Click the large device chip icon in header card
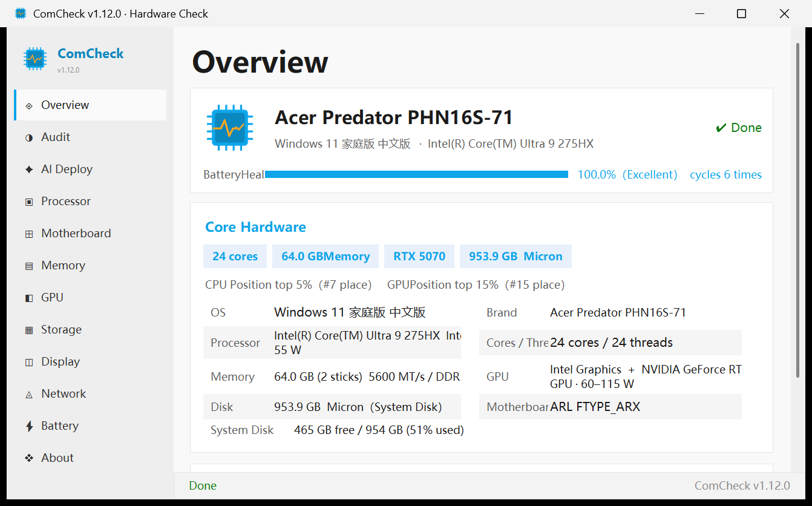This screenshot has height=506, width=812. [x=229, y=128]
